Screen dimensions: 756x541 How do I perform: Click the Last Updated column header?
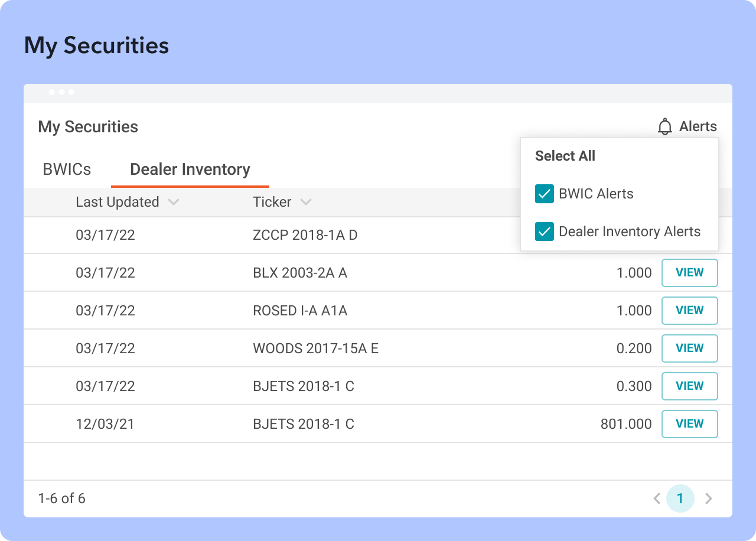[x=117, y=202]
